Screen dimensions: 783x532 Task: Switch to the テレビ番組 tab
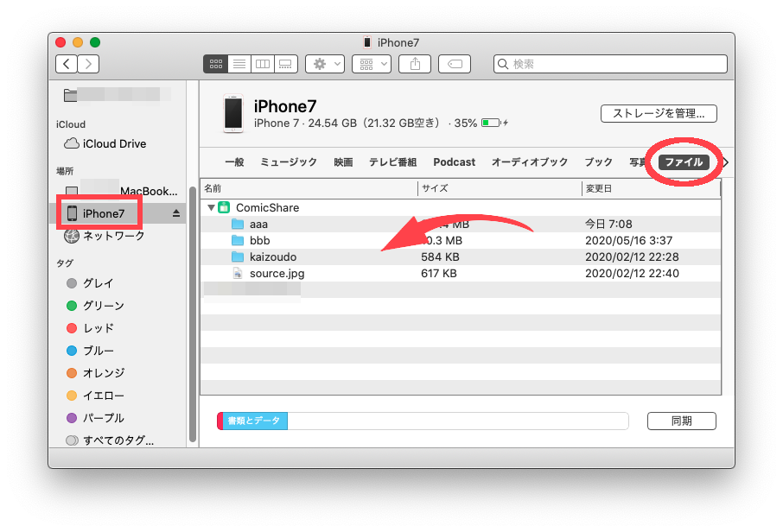pos(392,162)
